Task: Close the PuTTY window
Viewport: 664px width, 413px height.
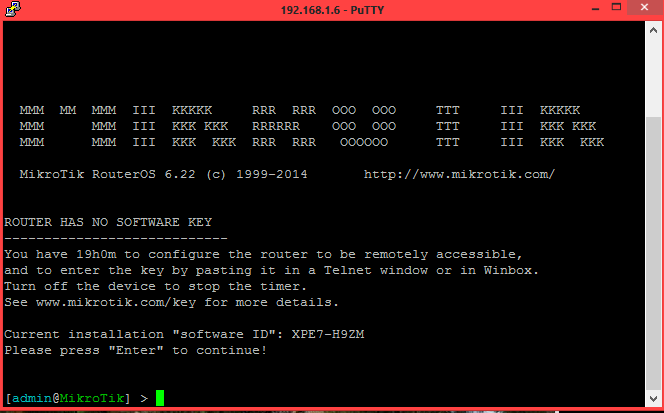Action: click(645, 8)
